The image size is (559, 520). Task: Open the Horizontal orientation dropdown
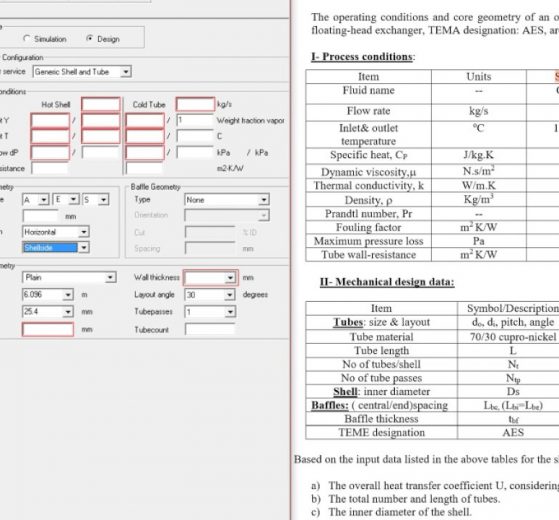coord(84,232)
